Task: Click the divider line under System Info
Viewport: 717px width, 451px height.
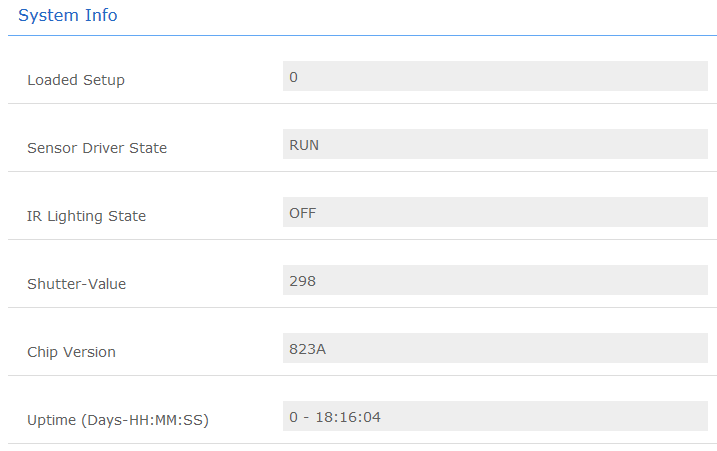Action: [x=362, y=36]
